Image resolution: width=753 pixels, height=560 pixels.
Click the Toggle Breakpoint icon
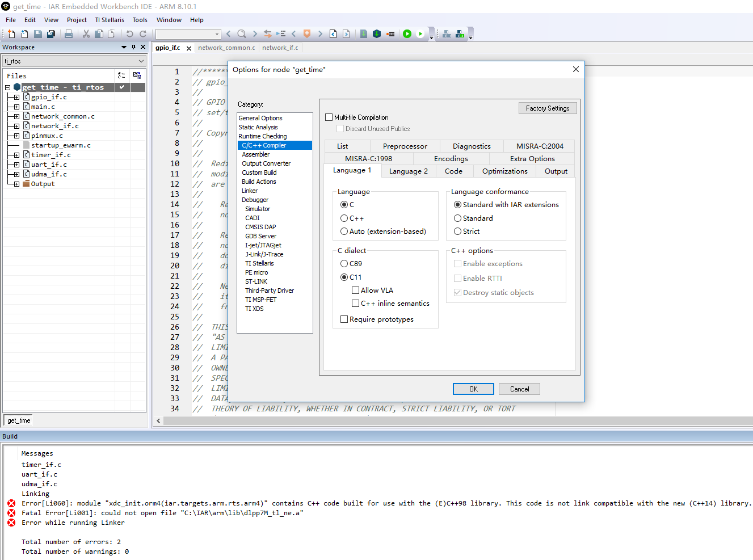pos(390,34)
